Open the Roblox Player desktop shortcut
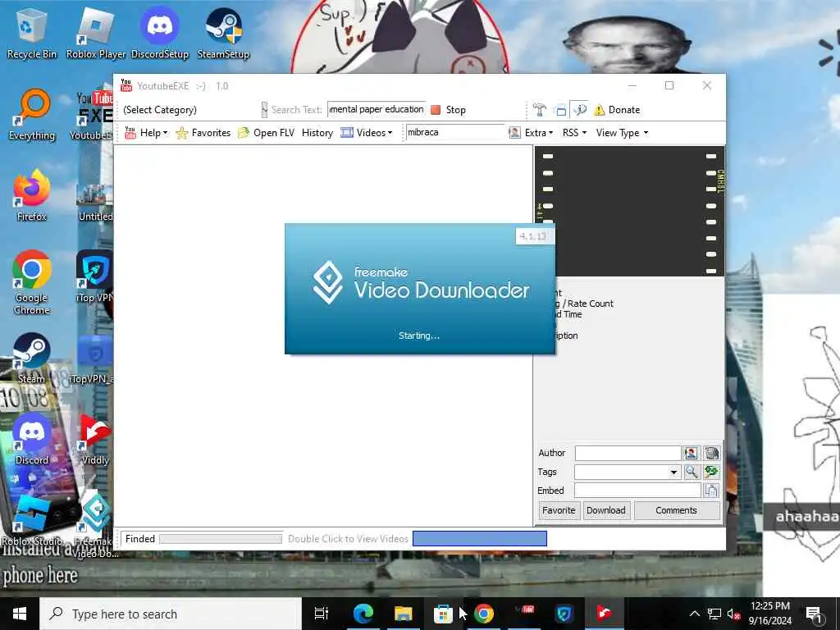Image resolution: width=840 pixels, height=630 pixels. pyautogui.click(x=96, y=33)
